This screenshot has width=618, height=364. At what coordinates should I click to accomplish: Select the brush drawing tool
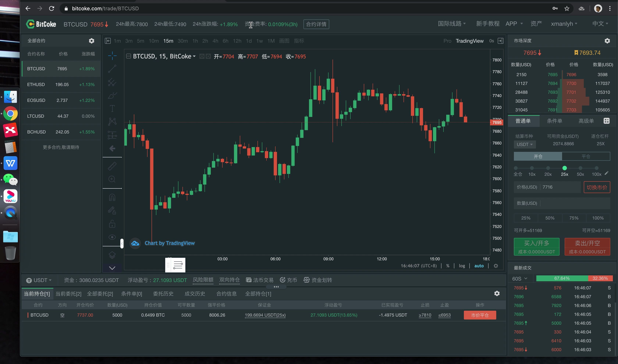(112, 95)
